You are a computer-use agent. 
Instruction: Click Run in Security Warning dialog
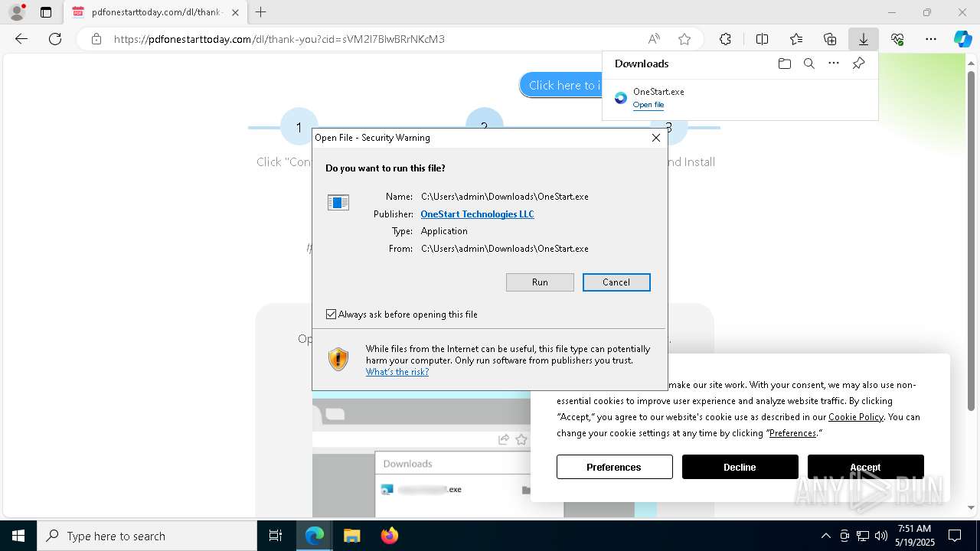(540, 282)
